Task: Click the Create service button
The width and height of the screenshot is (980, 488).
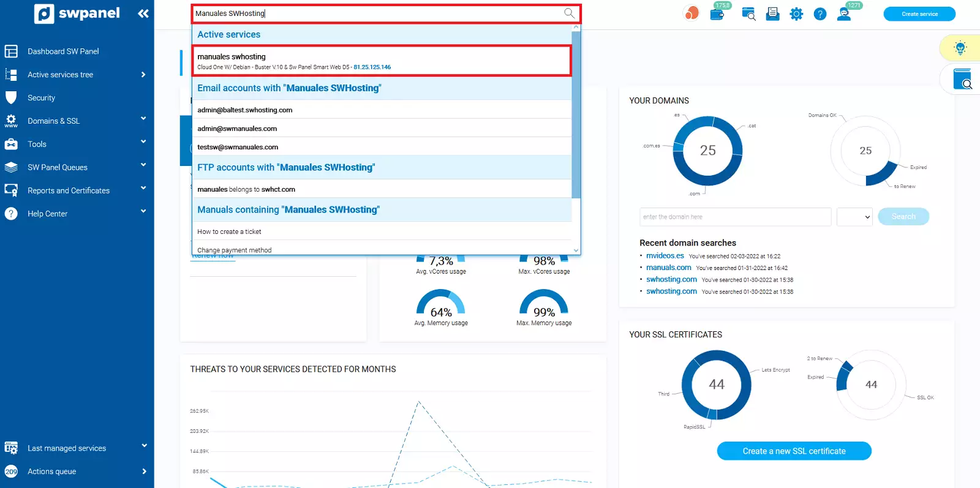Action: pyautogui.click(x=919, y=14)
